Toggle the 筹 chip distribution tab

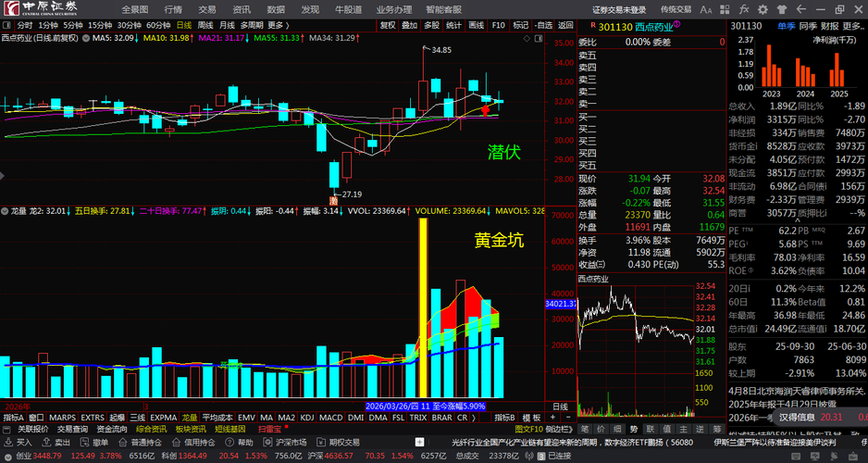[717, 430]
